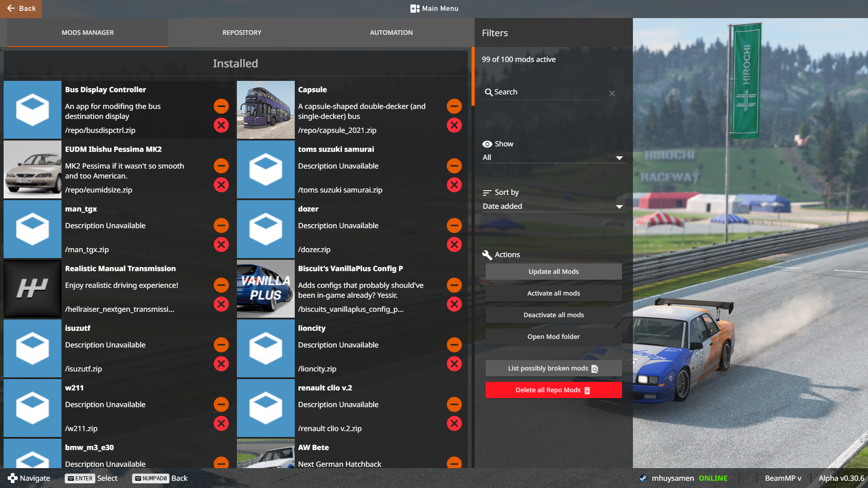Deactivate the Capsule mod
This screenshot has height=488, width=868.
(454, 106)
